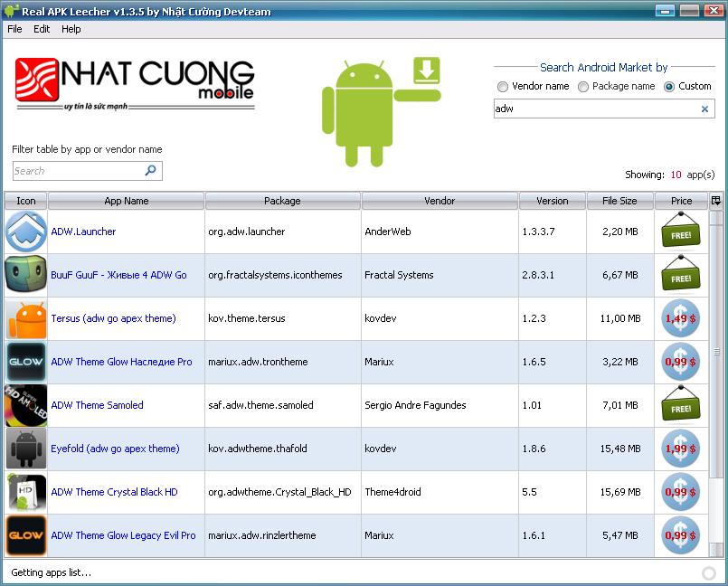728x586 pixels.
Task: Click the ADW.Launcher app icon
Action: point(26,232)
